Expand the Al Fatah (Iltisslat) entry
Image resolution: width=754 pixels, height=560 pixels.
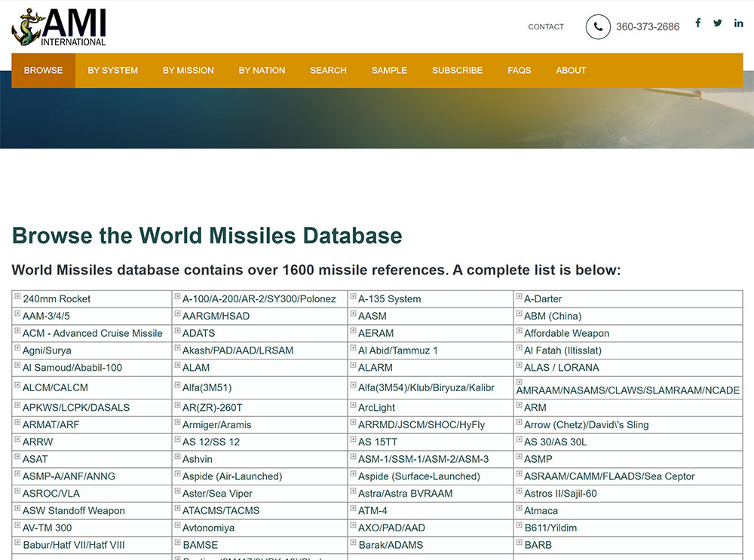click(x=519, y=348)
